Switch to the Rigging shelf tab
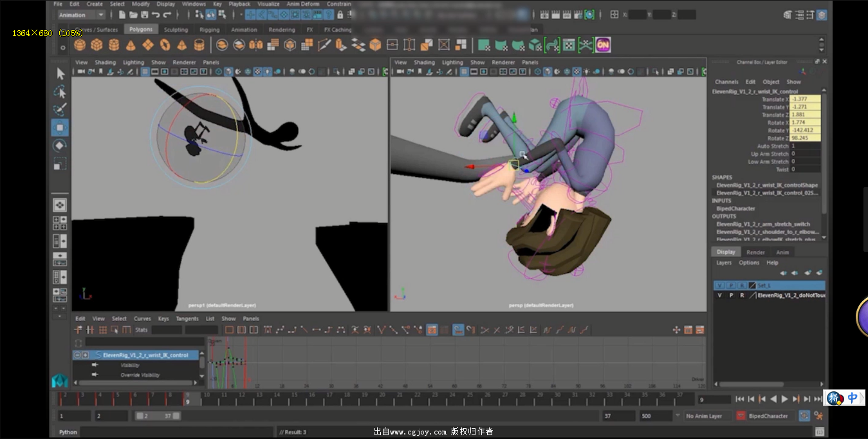868x439 pixels. [x=209, y=30]
